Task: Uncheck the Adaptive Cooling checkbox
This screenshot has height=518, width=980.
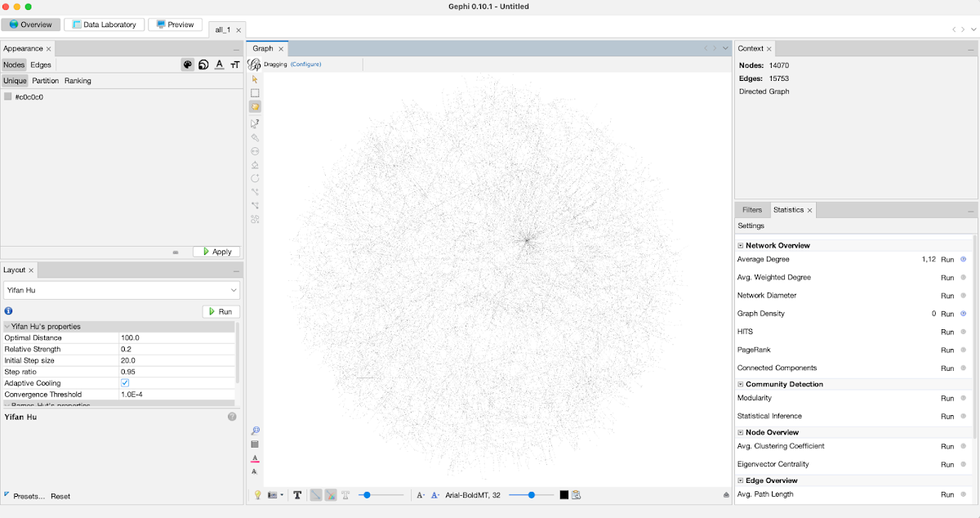Action: pos(124,382)
